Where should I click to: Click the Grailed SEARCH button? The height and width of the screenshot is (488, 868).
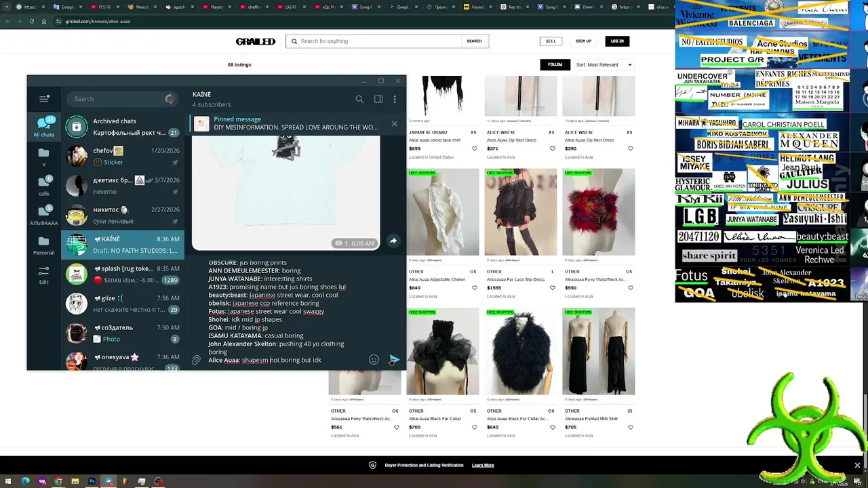coord(474,41)
